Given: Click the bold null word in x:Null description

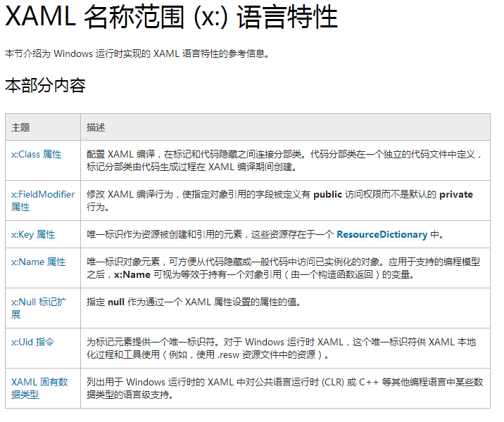Looking at the screenshot, I should pyautogui.click(x=115, y=302).
